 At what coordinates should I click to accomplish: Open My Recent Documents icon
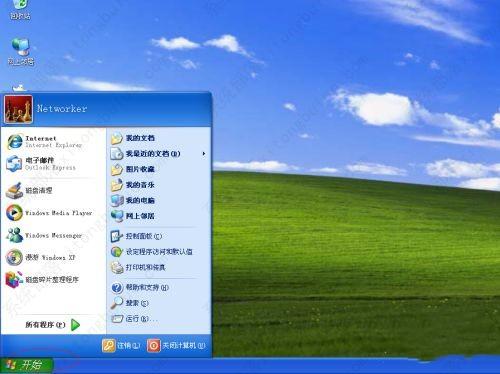(117, 154)
